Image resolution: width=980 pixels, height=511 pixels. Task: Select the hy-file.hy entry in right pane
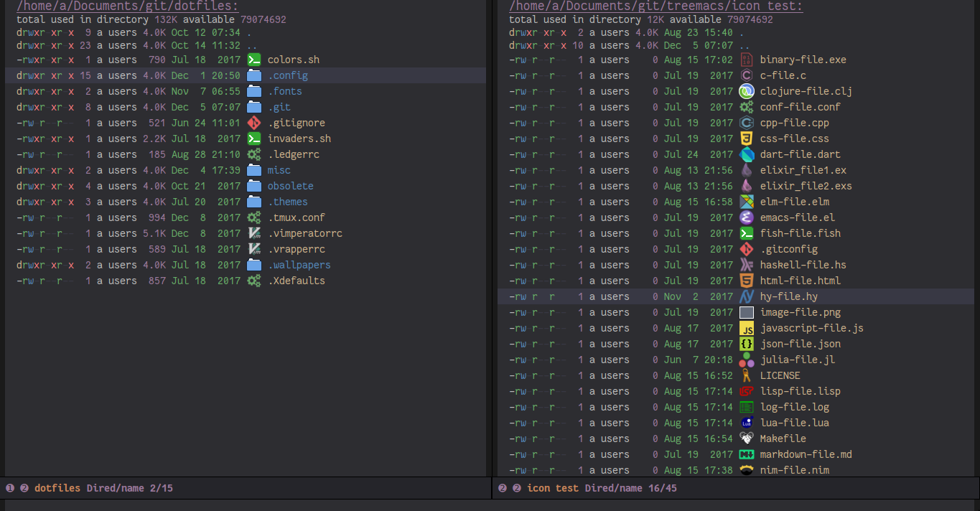pyautogui.click(x=788, y=296)
